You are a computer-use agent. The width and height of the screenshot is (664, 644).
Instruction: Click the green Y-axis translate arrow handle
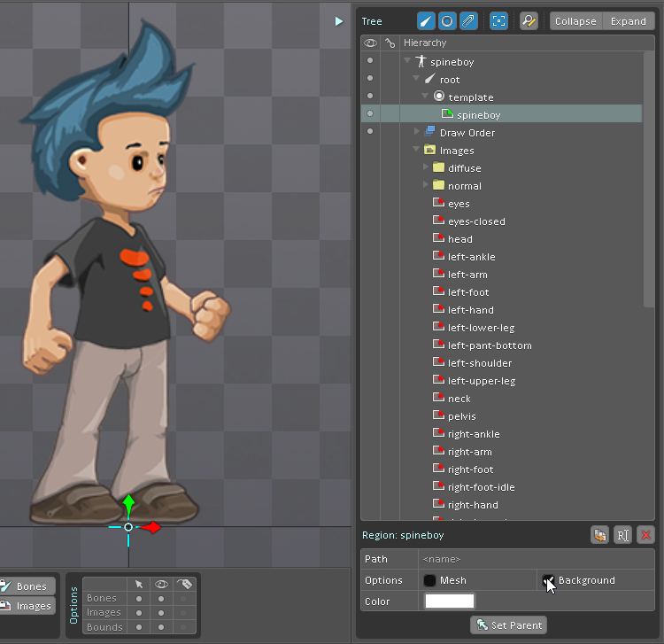(128, 505)
